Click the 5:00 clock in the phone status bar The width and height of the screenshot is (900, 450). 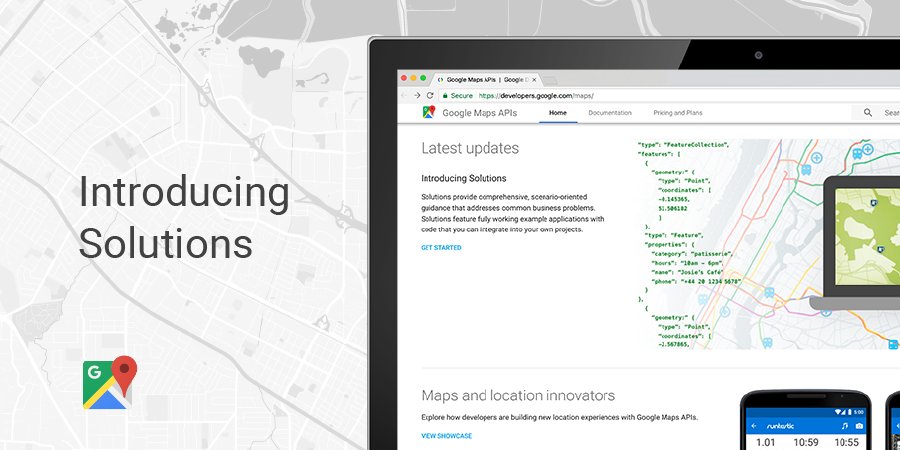(x=859, y=412)
